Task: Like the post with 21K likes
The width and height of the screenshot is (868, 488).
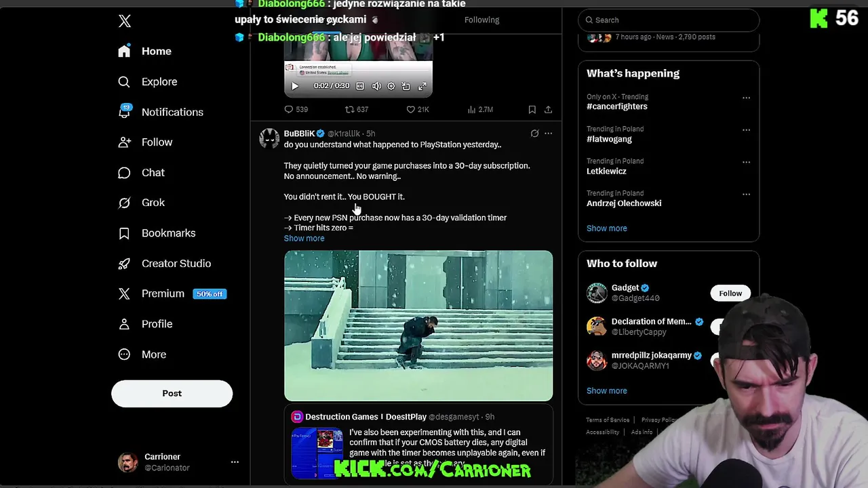Action: click(x=417, y=109)
